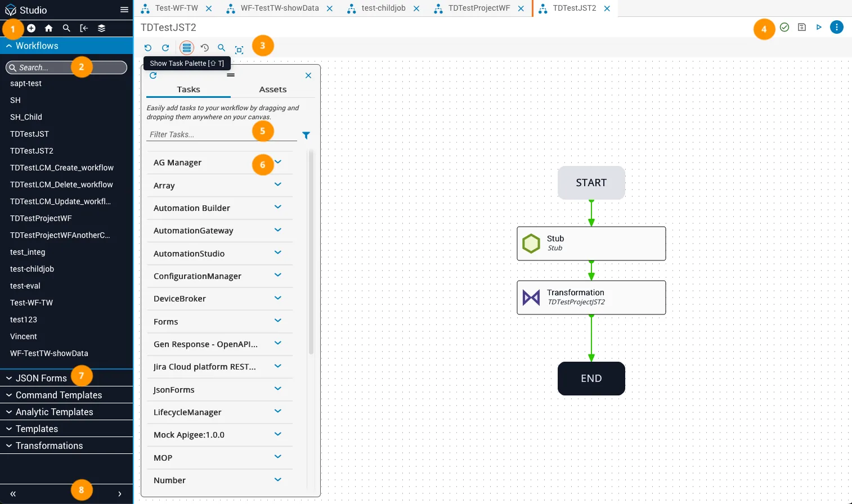Open the test-childjob workflow in list
This screenshot has width=852, height=504.
pos(32,269)
